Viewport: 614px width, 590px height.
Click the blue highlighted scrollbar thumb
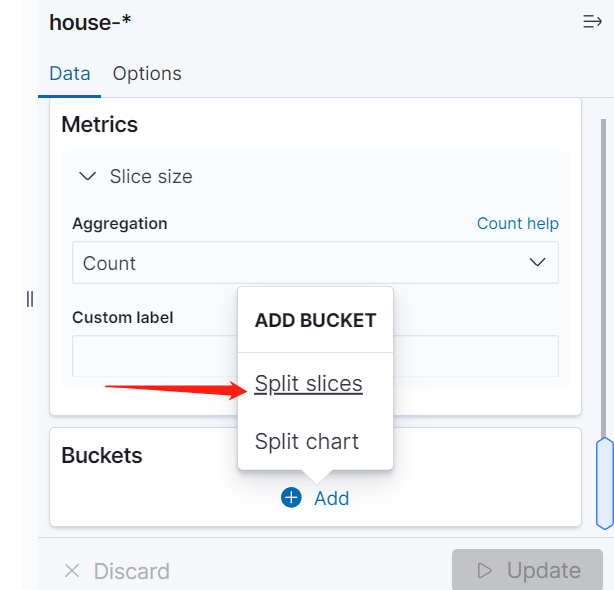605,484
